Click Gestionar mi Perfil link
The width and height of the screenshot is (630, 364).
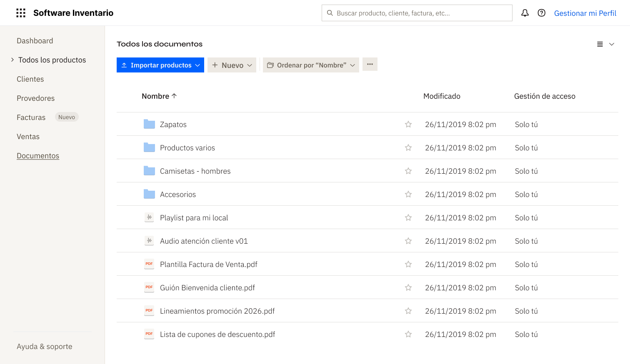[585, 13]
